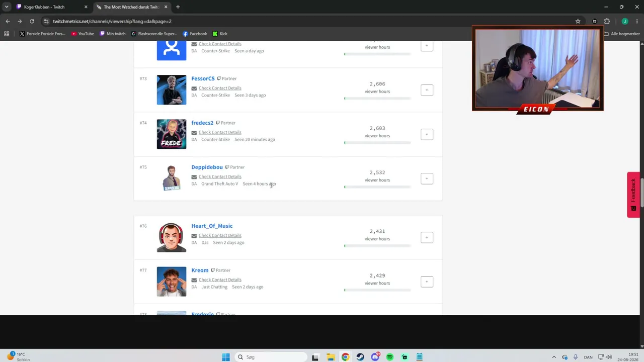Click the taskbar Søg search box

pyautogui.click(x=271, y=357)
